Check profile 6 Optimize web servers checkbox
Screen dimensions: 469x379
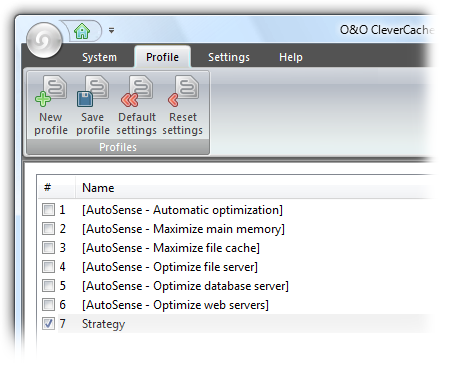click(x=48, y=305)
